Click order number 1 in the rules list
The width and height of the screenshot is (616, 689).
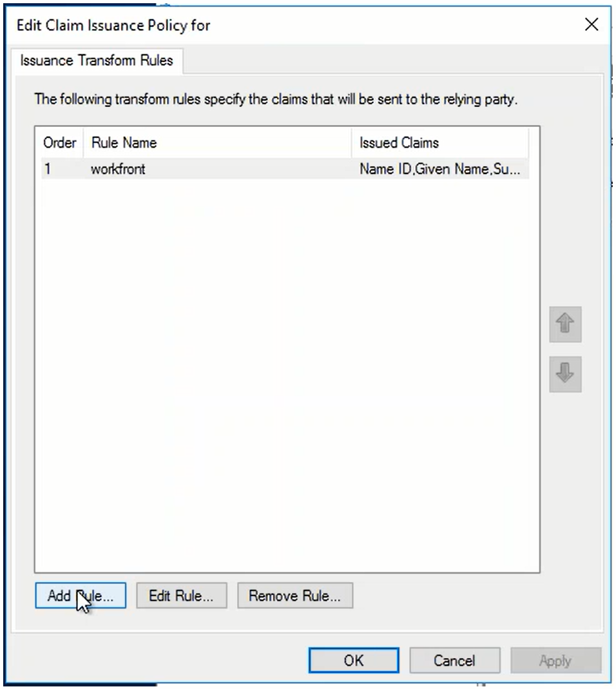[x=48, y=170]
